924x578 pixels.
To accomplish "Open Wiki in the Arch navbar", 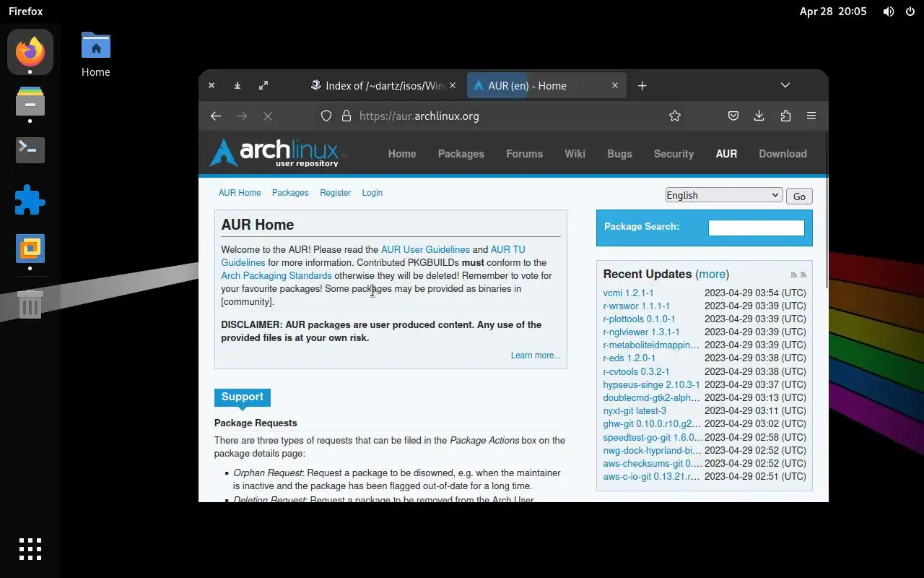I will pyautogui.click(x=575, y=154).
